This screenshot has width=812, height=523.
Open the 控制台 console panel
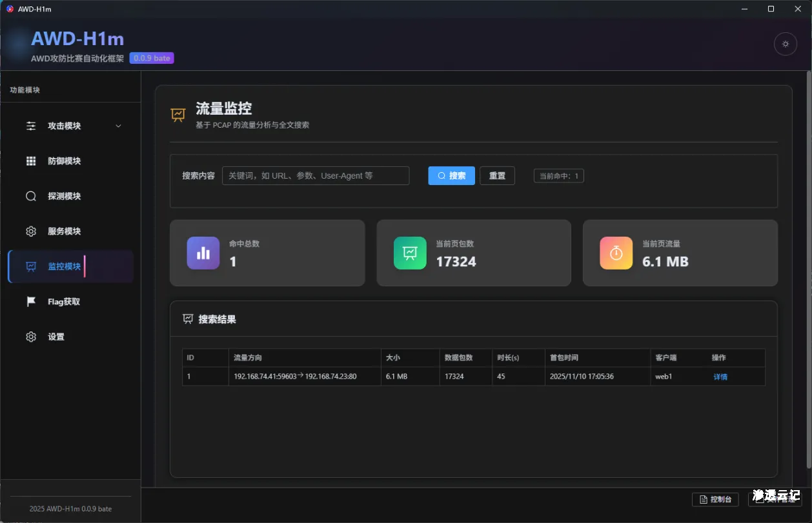pyautogui.click(x=715, y=499)
